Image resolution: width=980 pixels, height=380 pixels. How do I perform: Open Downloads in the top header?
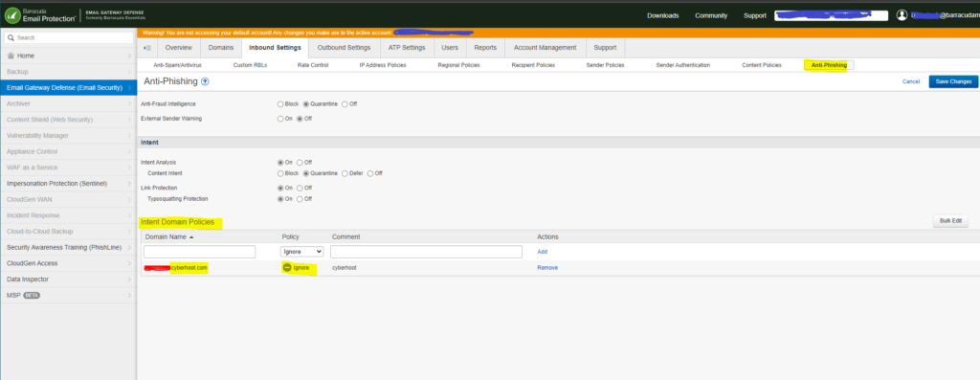662,15
